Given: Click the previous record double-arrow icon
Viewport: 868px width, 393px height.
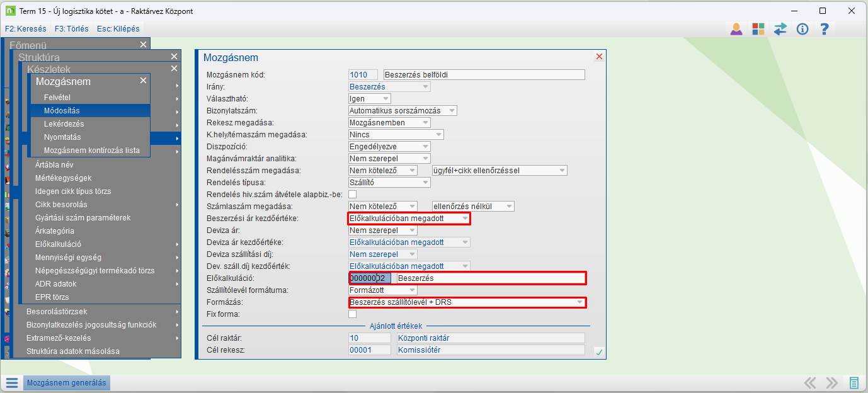Looking at the screenshot, I should click(811, 382).
